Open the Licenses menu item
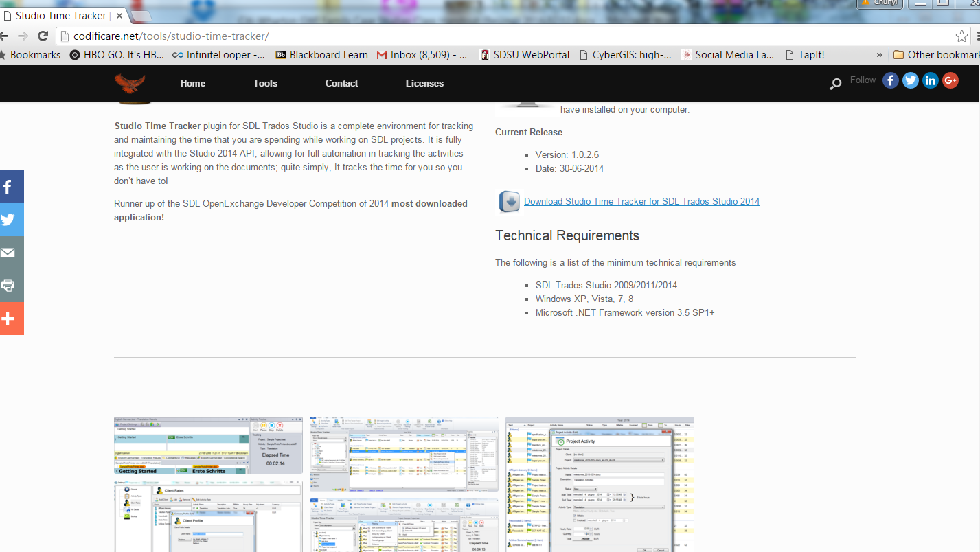 [424, 83]
